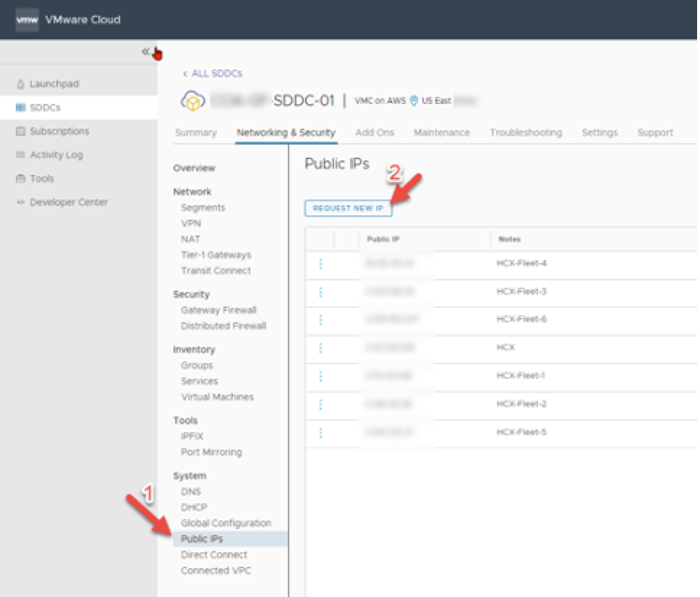Switch to the Summary tab
The width and height of the screenshot is (700, 597).
click(x=196, y=132)
